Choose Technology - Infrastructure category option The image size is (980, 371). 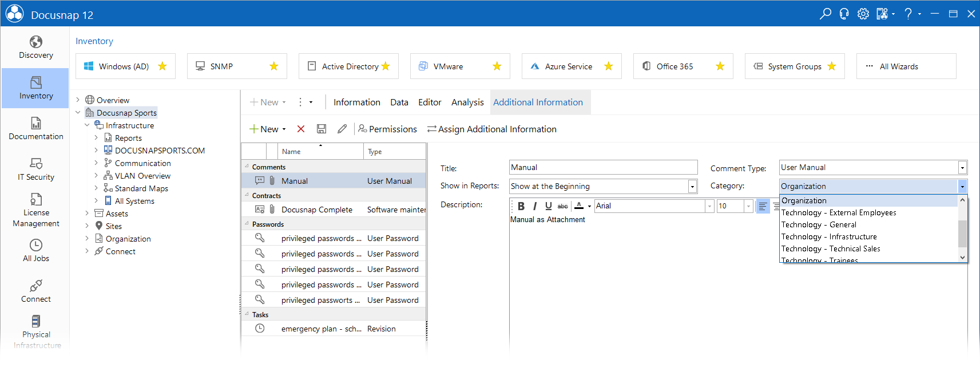click(868, 236)
